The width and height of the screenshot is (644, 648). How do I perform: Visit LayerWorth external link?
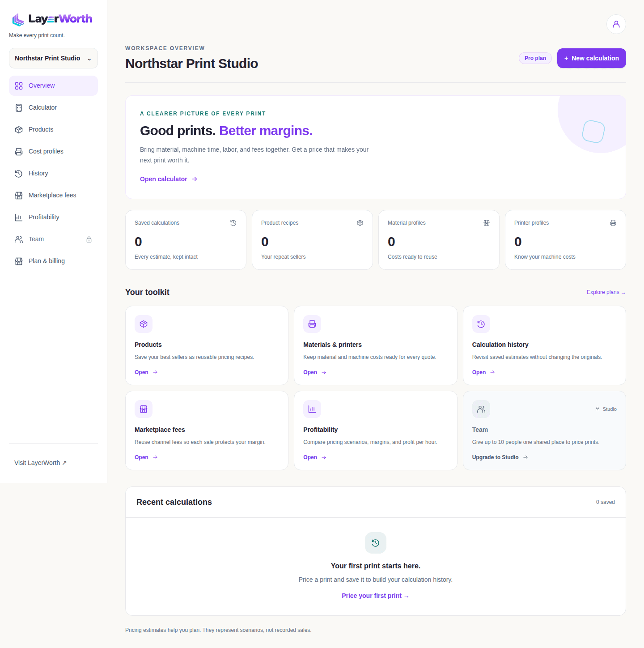click(x=41, y=463)
